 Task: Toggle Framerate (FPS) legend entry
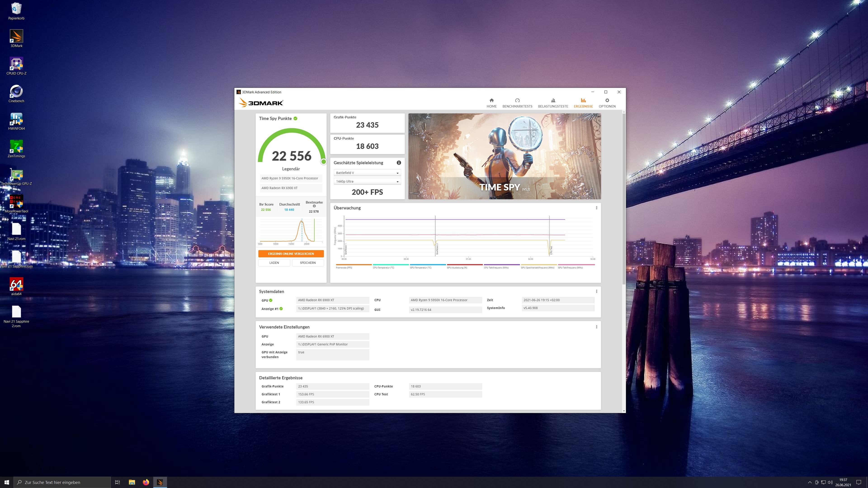tap(354, 266)
